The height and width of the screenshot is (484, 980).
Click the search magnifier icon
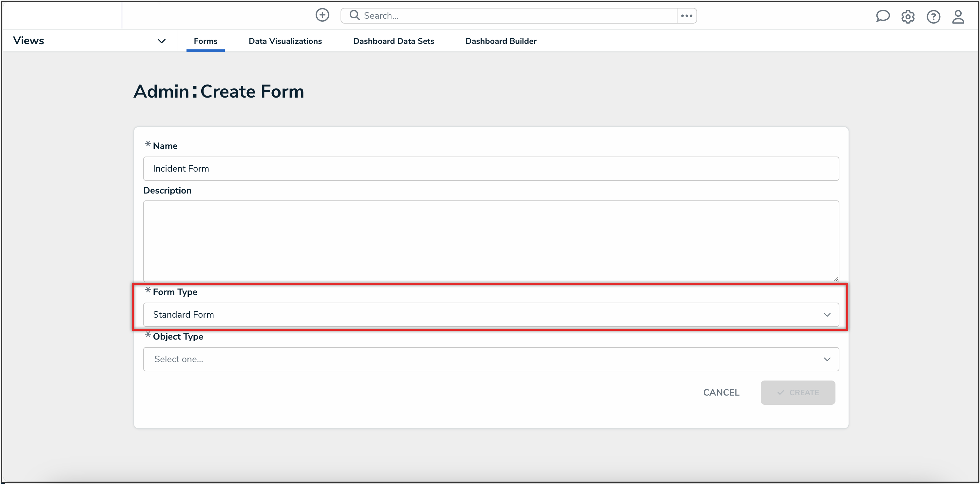[355, 15]
